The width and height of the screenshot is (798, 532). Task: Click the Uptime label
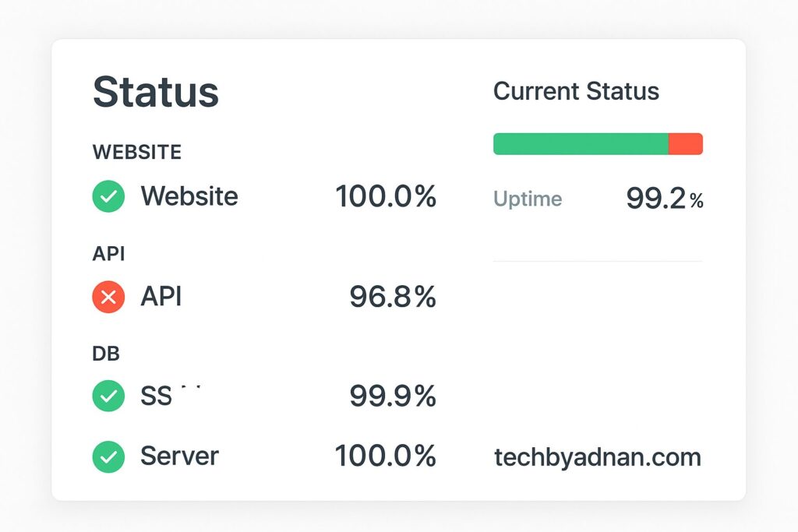click(527, 199)
